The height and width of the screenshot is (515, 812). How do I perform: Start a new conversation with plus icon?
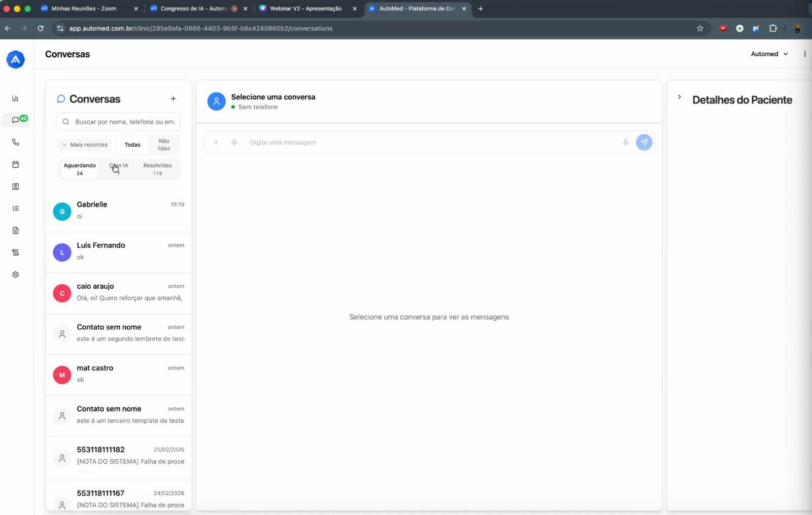173,99
